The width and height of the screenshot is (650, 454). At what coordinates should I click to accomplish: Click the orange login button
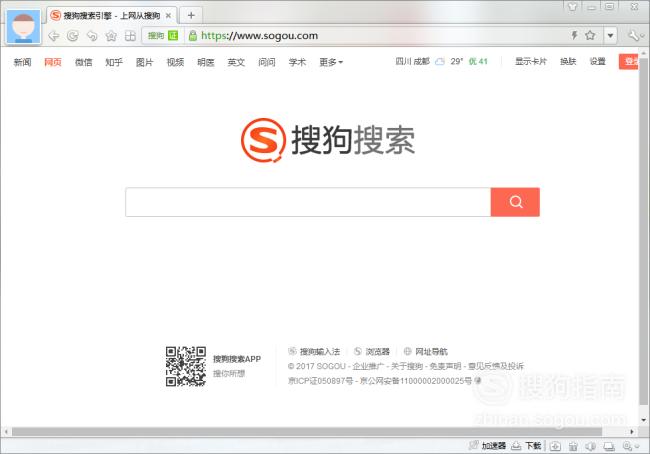629,62
